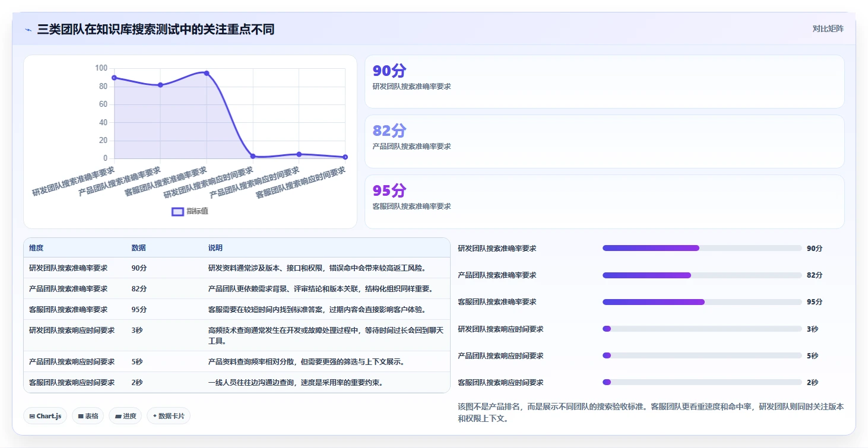Click the chart point for 客服团队搜索准确率要求

(207, 73)
